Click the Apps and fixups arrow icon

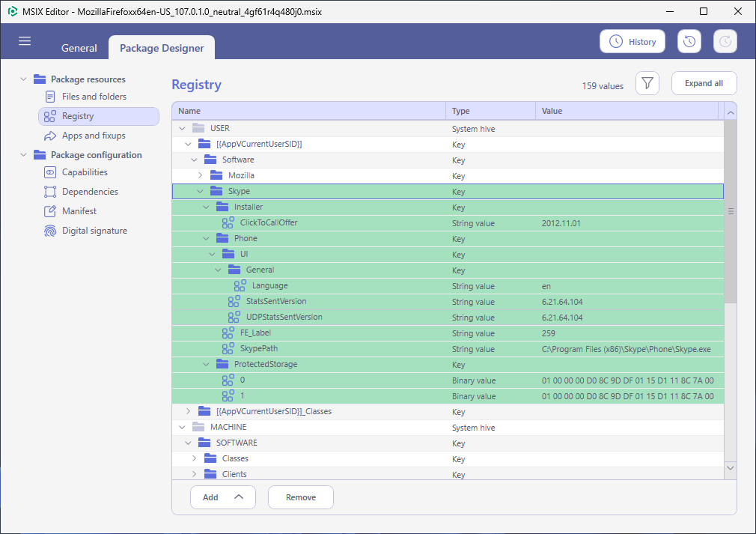50,136
